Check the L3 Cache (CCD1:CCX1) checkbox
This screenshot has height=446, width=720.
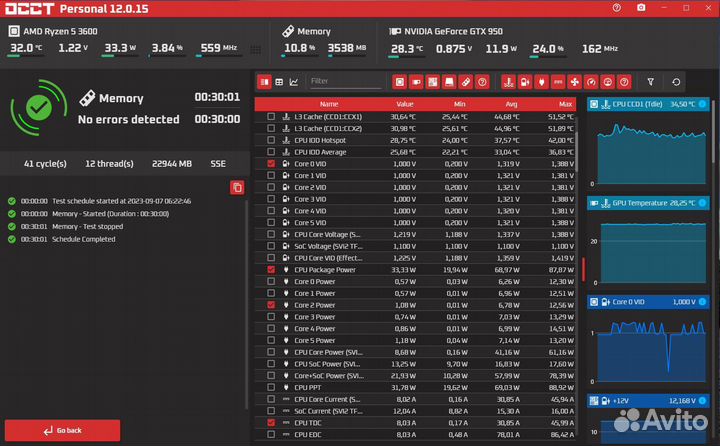point(271,117)
